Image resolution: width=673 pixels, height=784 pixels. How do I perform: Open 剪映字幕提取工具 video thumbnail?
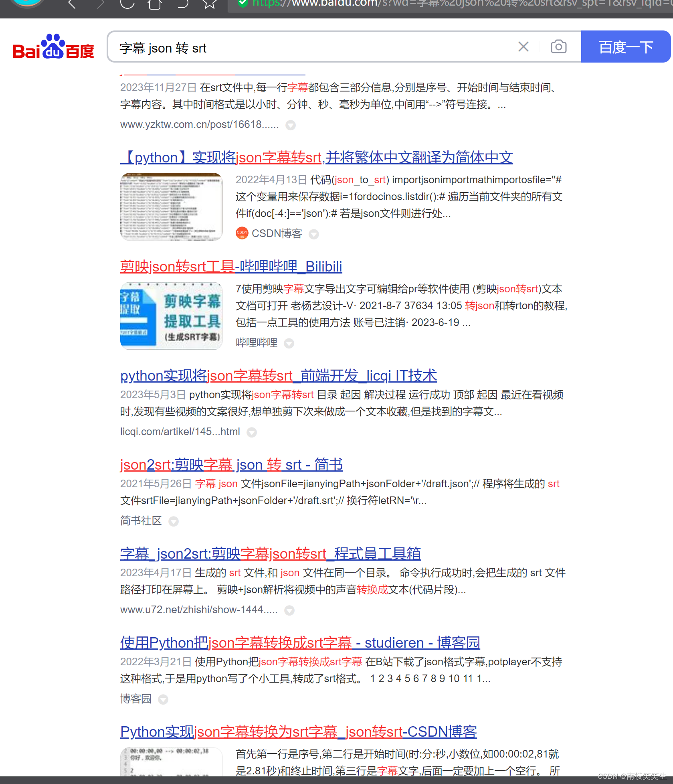pos(171,316)
